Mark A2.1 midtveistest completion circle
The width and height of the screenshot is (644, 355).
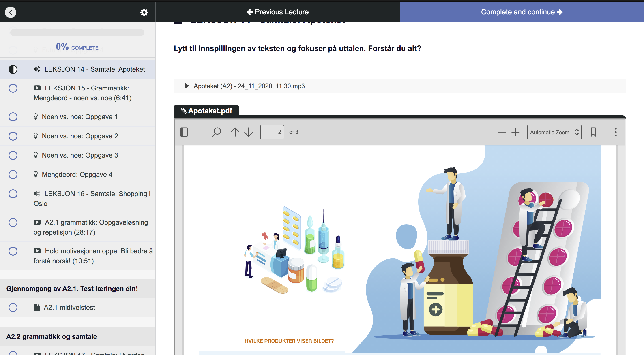click(13, 307)
